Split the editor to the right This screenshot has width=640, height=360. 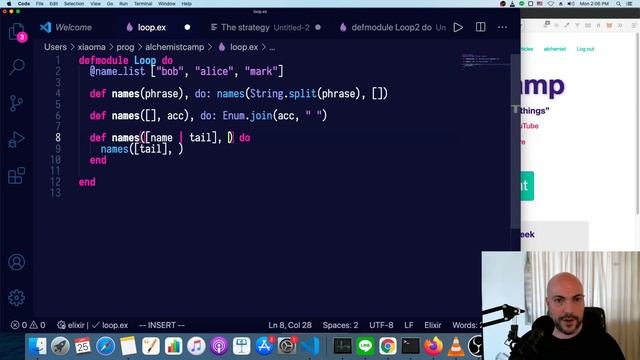point(480,27)
